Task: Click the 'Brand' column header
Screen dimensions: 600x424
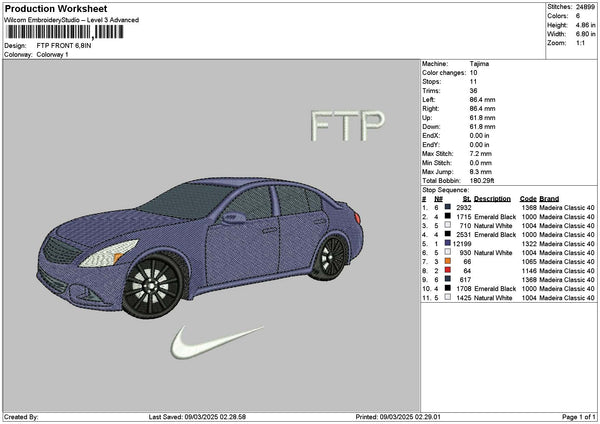Action: pos(549,199)
